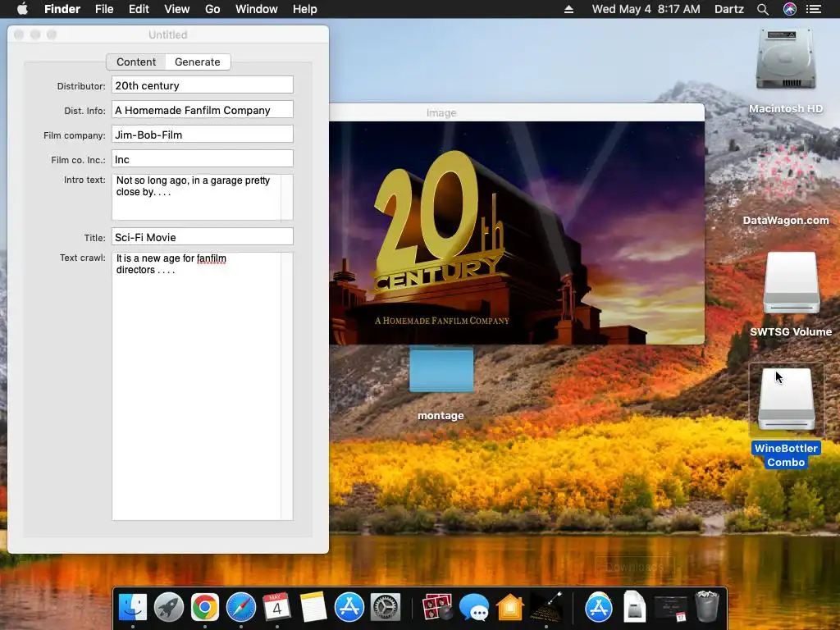
Task: Click the Film company field Jim-Bob-Film
Action: (203, 135)
